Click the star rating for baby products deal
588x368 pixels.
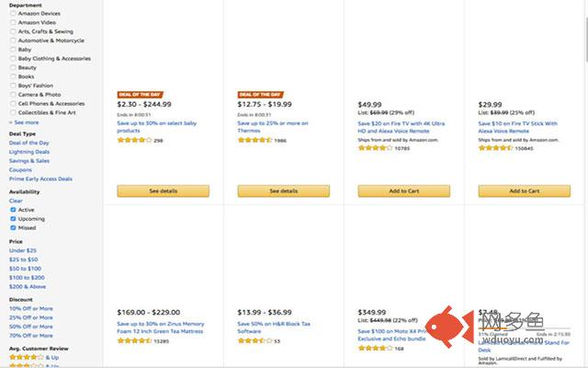134,140
